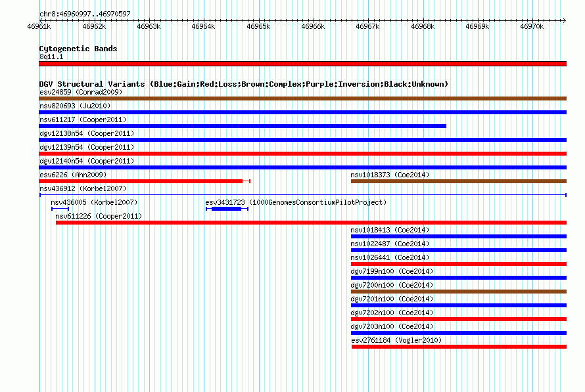Click the blue dgv12140n54 gain bar

pyautogui.click(x=302, y=167)
